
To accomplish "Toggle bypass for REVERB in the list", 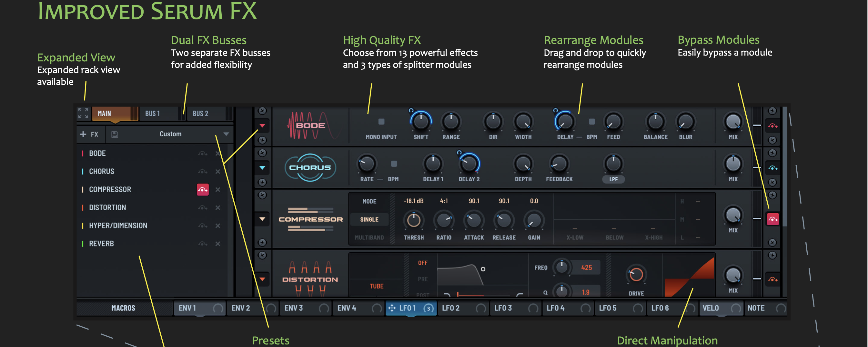I will point(203,244).
